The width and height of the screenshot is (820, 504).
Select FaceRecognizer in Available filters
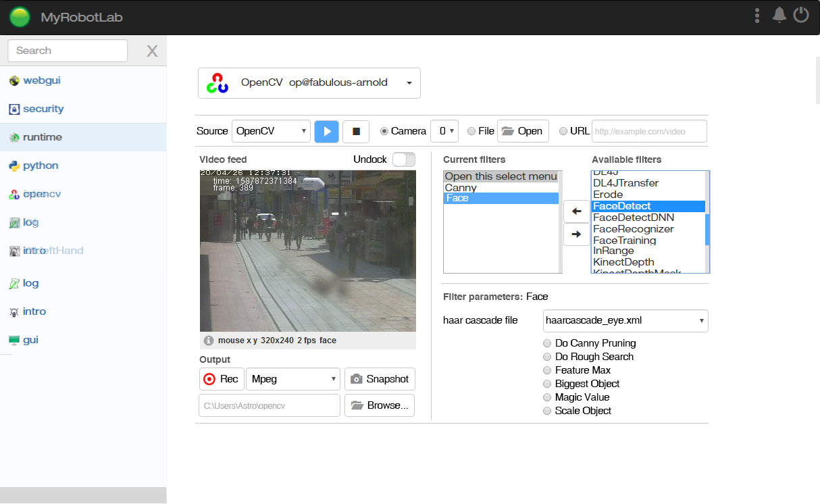pos(648,229)
